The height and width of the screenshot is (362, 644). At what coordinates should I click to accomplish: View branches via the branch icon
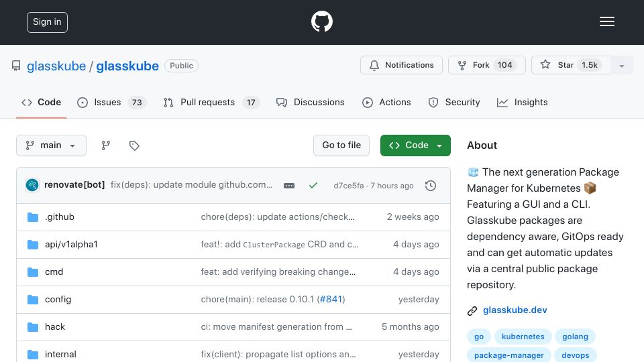[x=106, y=145]
